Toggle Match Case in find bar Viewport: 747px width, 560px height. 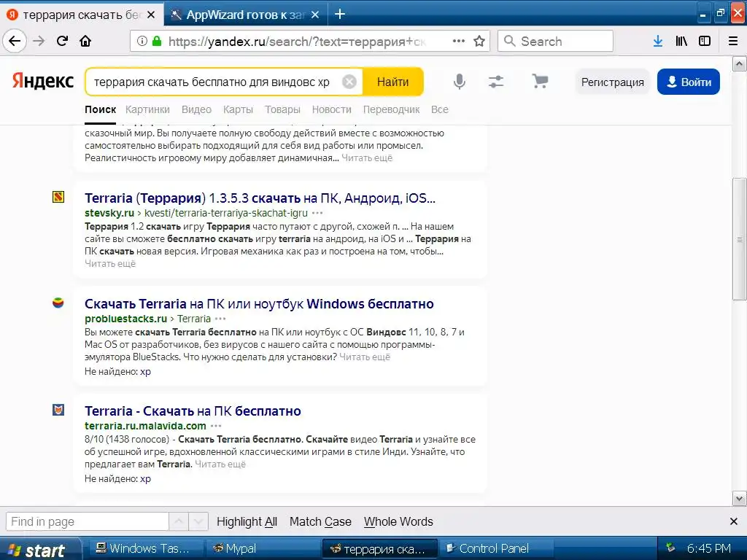[320, 521]
